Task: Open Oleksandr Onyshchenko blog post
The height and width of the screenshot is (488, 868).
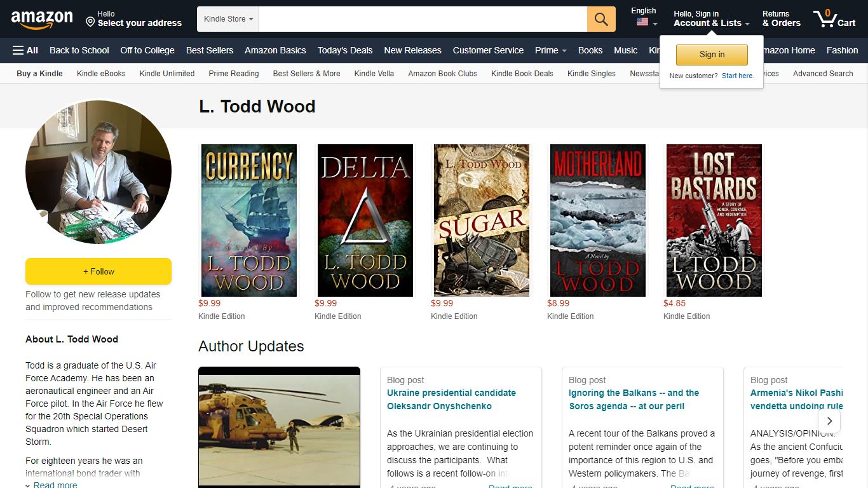Action: pyautogui.click(x=451, y=400)
